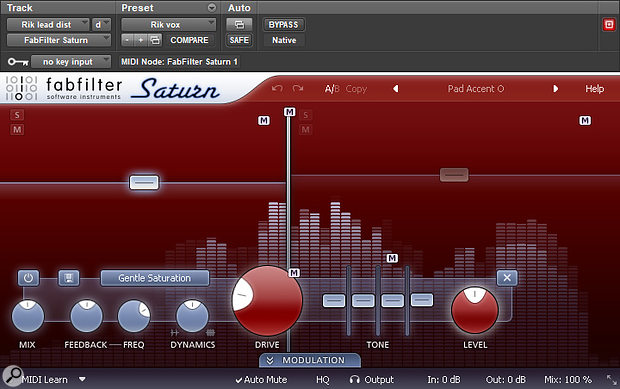Go to previous preset with left arrow
This screenshot has height=389, width=620.
point(395,89)
